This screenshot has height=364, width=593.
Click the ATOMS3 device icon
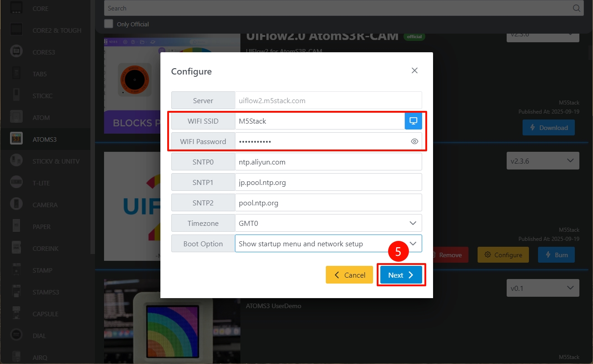pos(16,140)
